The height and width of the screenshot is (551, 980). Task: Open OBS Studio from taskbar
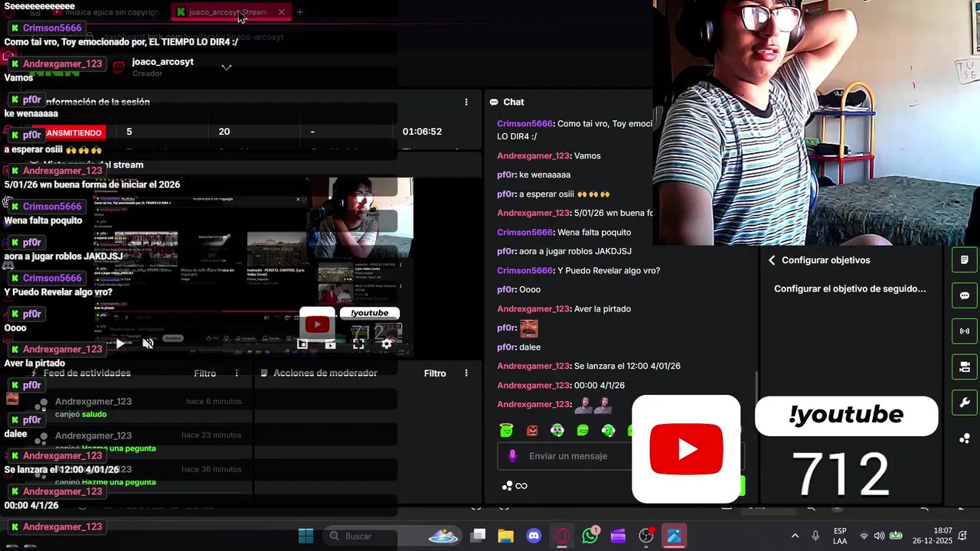[x=646, y=536]
